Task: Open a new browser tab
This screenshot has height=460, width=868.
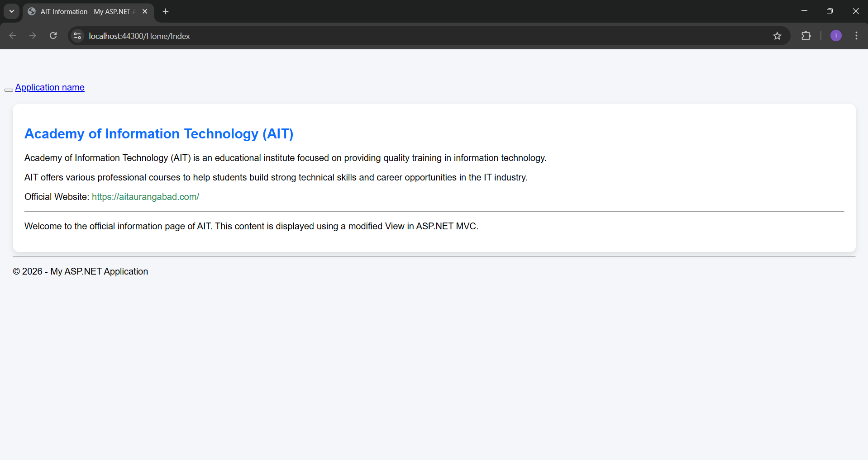Action: [x=166, y=12]
